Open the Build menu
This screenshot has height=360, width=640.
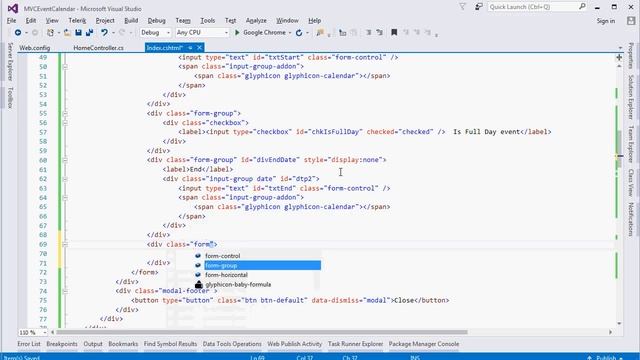point(131,20)
